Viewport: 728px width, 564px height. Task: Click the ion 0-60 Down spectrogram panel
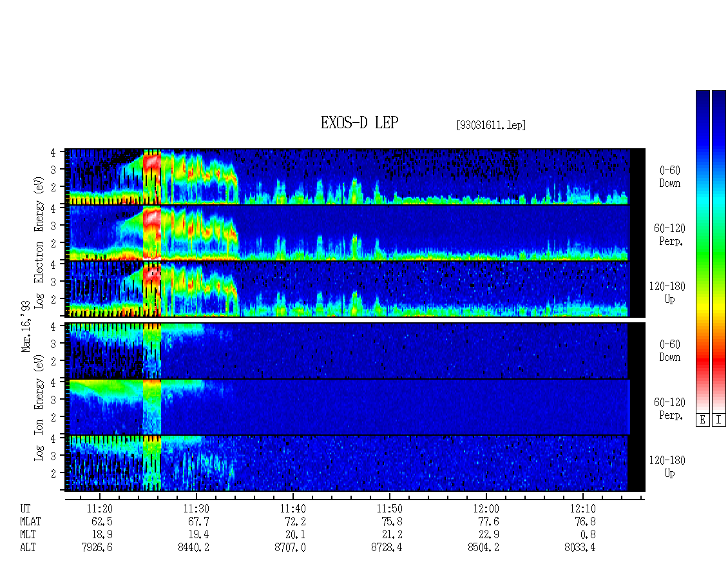click(x=355, y=351)
